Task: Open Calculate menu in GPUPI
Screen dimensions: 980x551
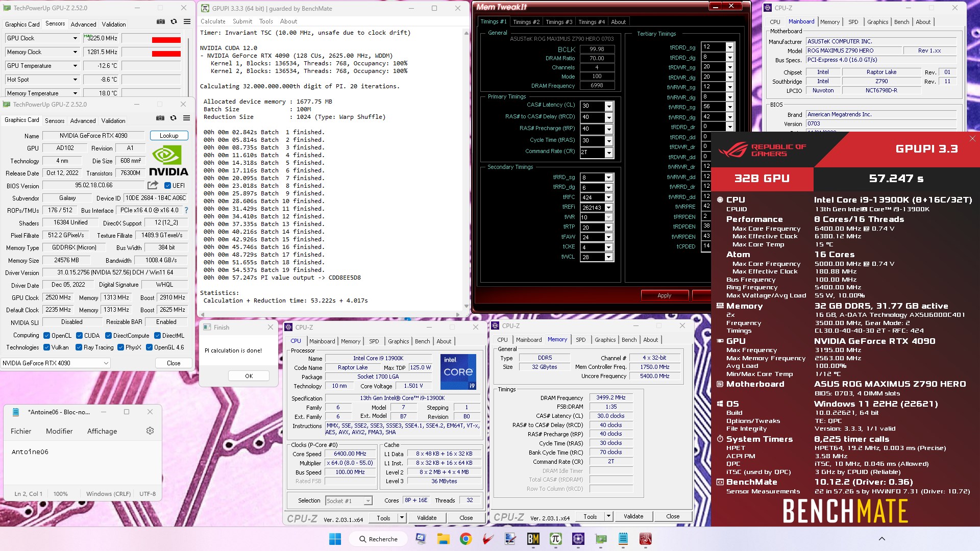Action: 213,21
